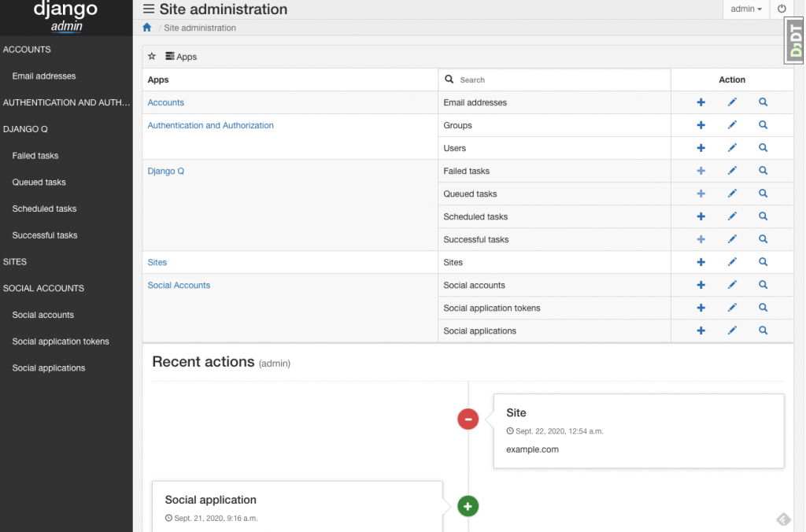Edit Email addresses with pencil icon
Screen dimensions: 806x532
pyautogui.click(x=732, y=102)
